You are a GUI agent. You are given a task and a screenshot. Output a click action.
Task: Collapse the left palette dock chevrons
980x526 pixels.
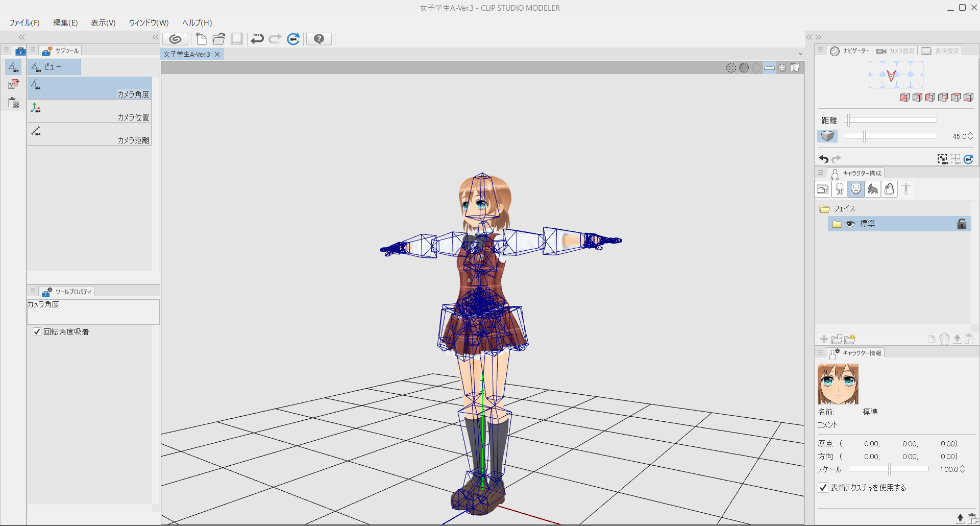point(21,37)
